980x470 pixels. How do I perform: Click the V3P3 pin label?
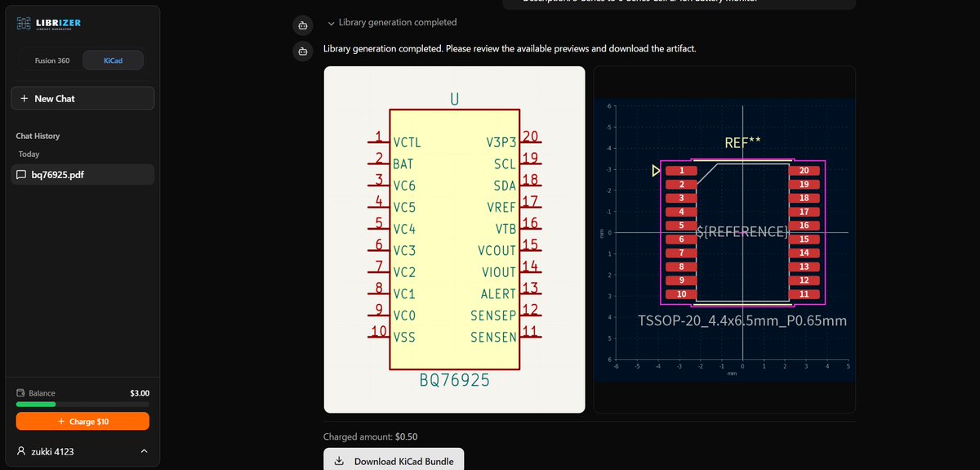(501, 142)
